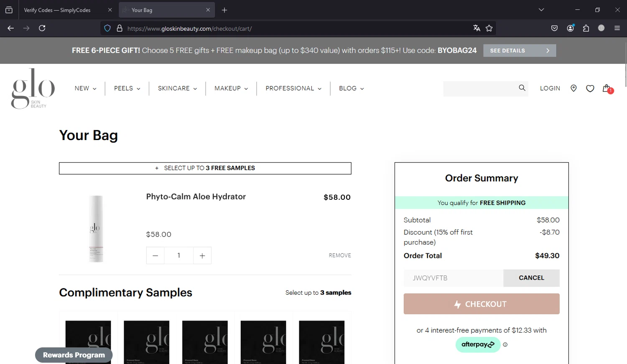The height and width of the screenshot is (364, 627).
Task: Select the first complimentary sample thumbnail
Action: [88, 342]
